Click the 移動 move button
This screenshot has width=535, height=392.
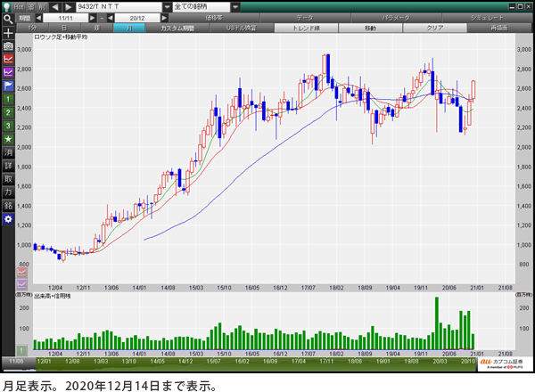coord(371,29)
